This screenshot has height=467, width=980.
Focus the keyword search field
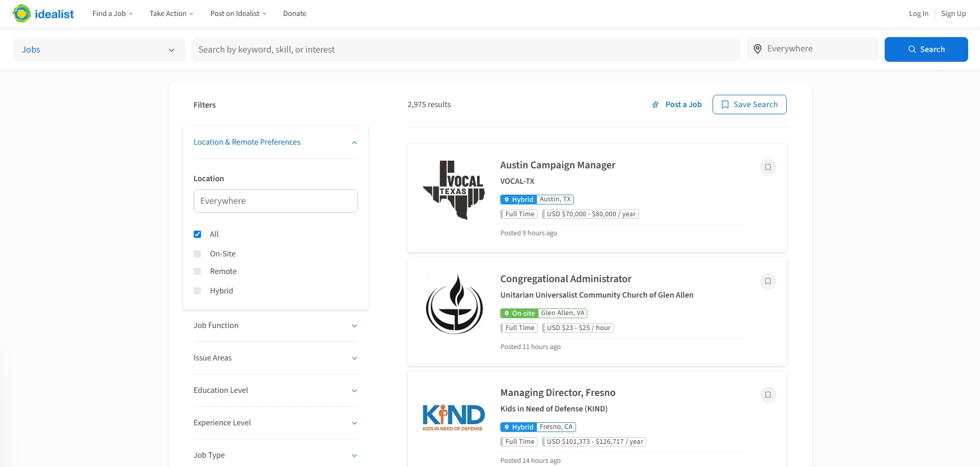pos(466,49)
